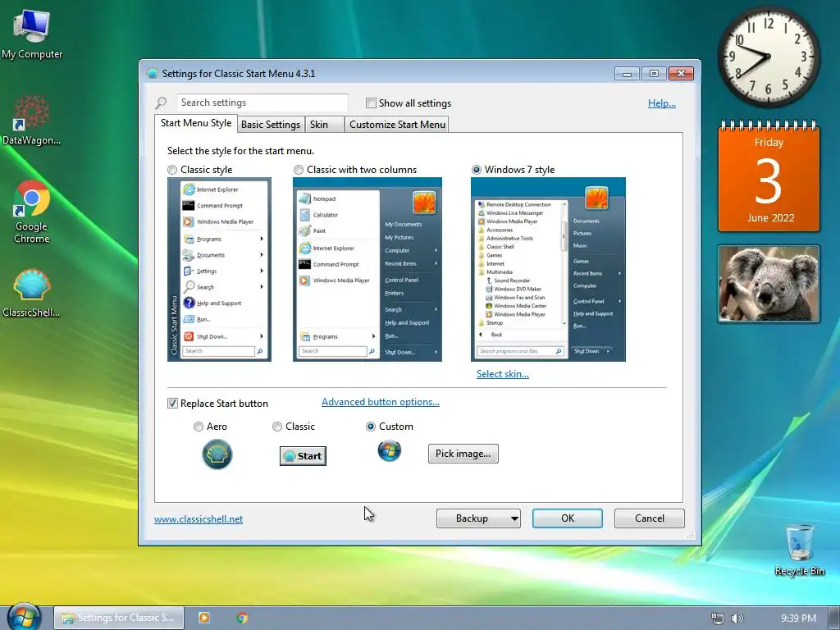Viewport: 840px width, 630px height.
Task: Click the two columns style preview thumbnail
Action: point(367,269)
